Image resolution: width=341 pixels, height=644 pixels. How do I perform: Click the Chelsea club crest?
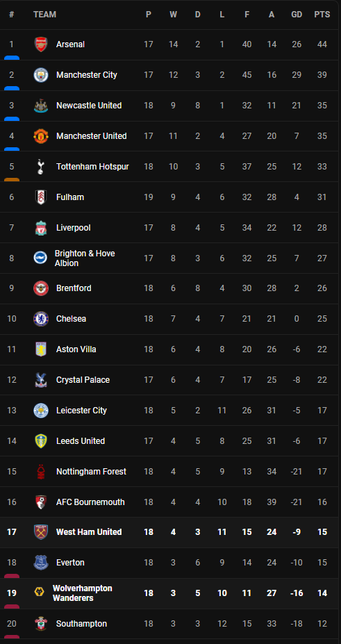[x=40, y=319]
